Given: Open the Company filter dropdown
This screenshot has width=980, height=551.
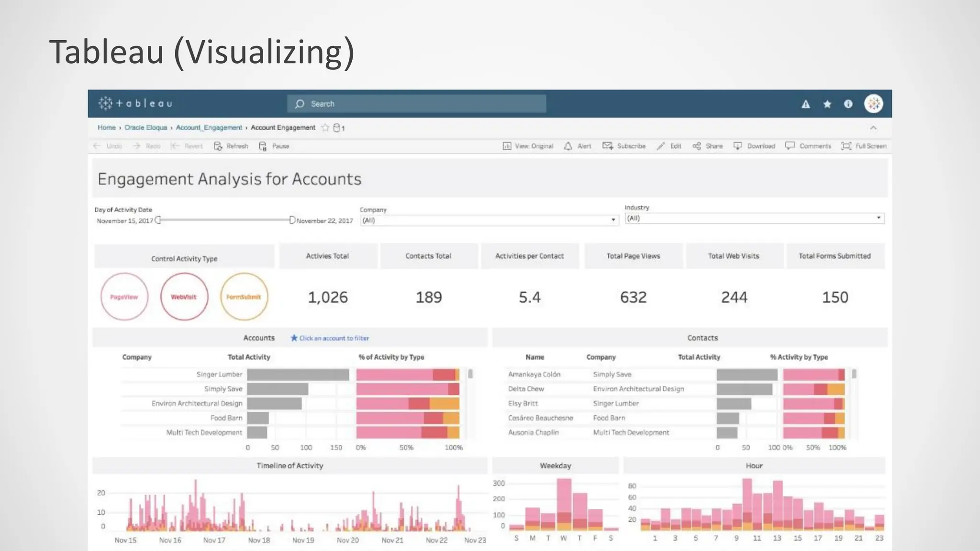Looking at the screenshot, I should pyautogui.click(x=489, y=220).
